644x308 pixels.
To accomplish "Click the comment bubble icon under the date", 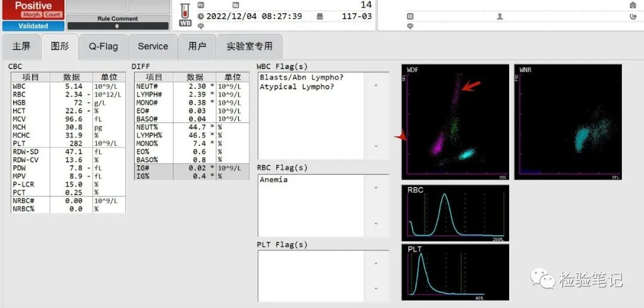I will point(200,26).
